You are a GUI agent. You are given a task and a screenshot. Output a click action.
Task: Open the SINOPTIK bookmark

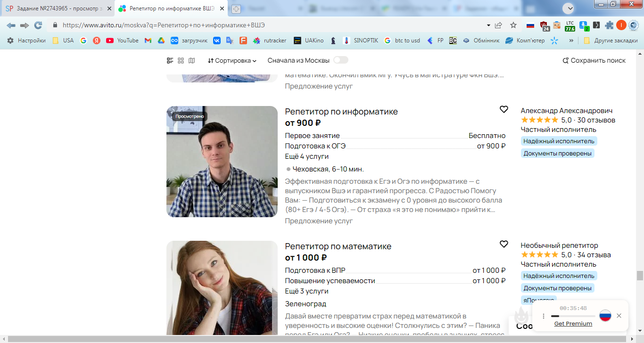tap(361, 41)
